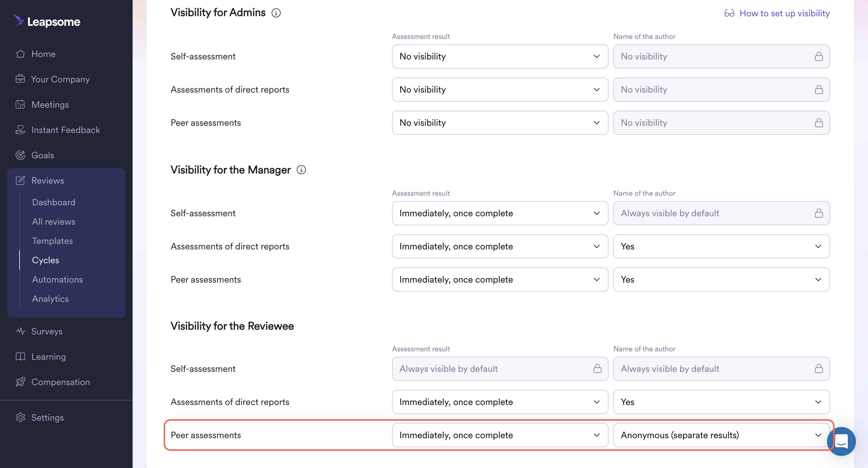Open Reviewee direct reports author name dropdown
868x468 pixels.
coord(722,402)
